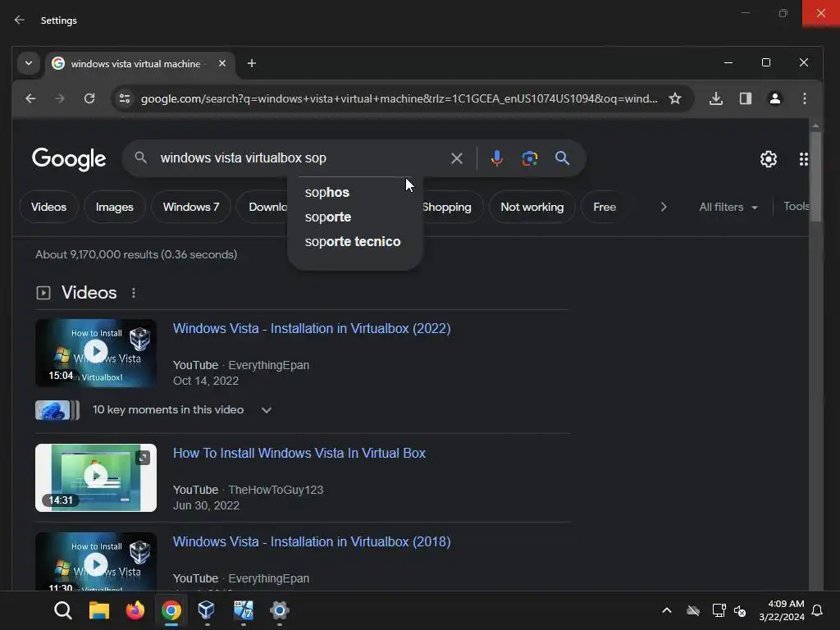Viewport: 840px width, 630px height.
Task: Open VirtualBox from taskbar
Action: point(207,610)
